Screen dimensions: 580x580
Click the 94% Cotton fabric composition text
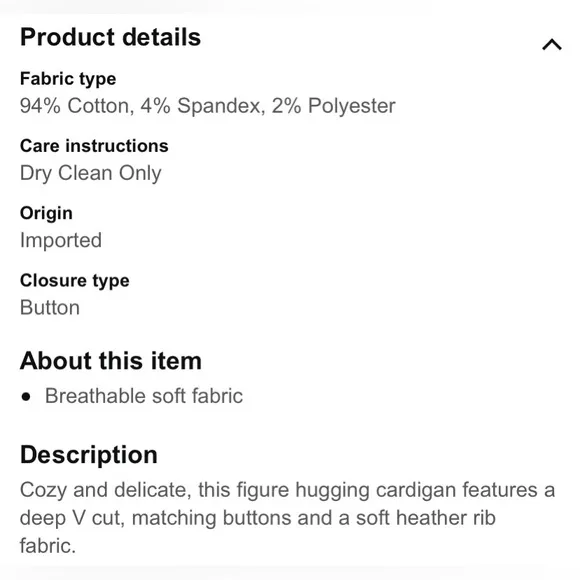77,106
